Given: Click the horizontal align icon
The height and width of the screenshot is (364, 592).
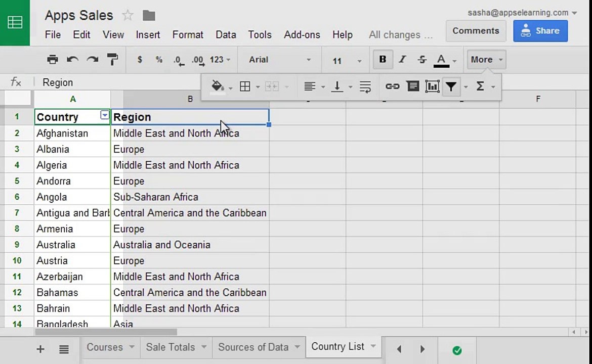Looking at the screenshot, I should tap(310, 87).
